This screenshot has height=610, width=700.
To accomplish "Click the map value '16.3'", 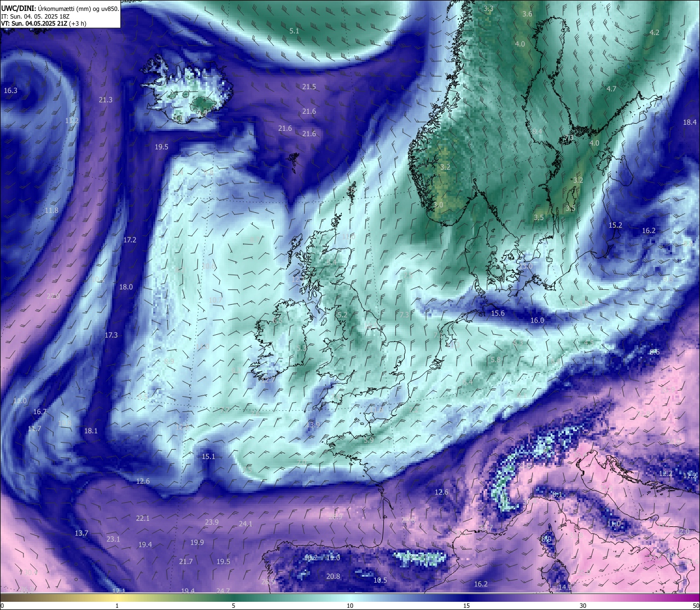I will click(10, 91).
